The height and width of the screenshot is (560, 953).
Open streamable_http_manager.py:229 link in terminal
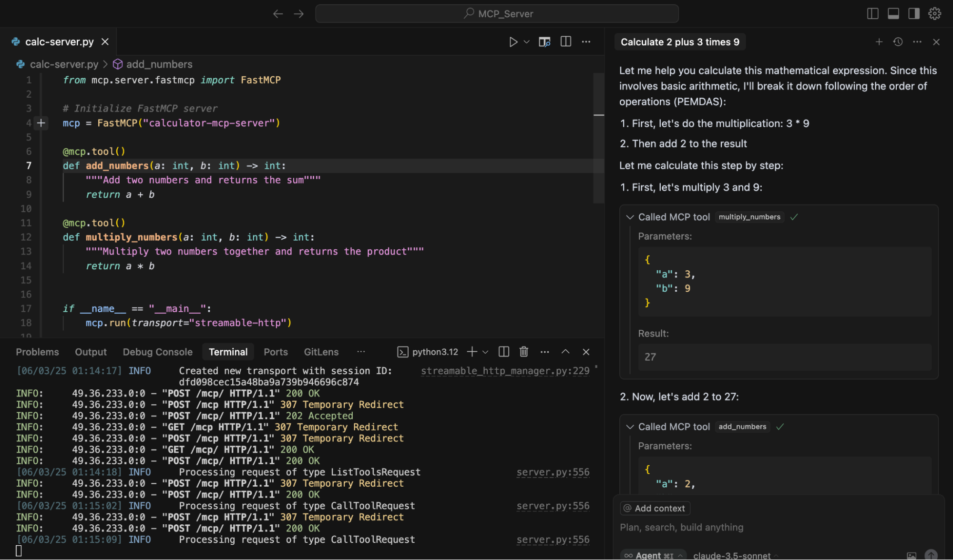tap(505, 371)
